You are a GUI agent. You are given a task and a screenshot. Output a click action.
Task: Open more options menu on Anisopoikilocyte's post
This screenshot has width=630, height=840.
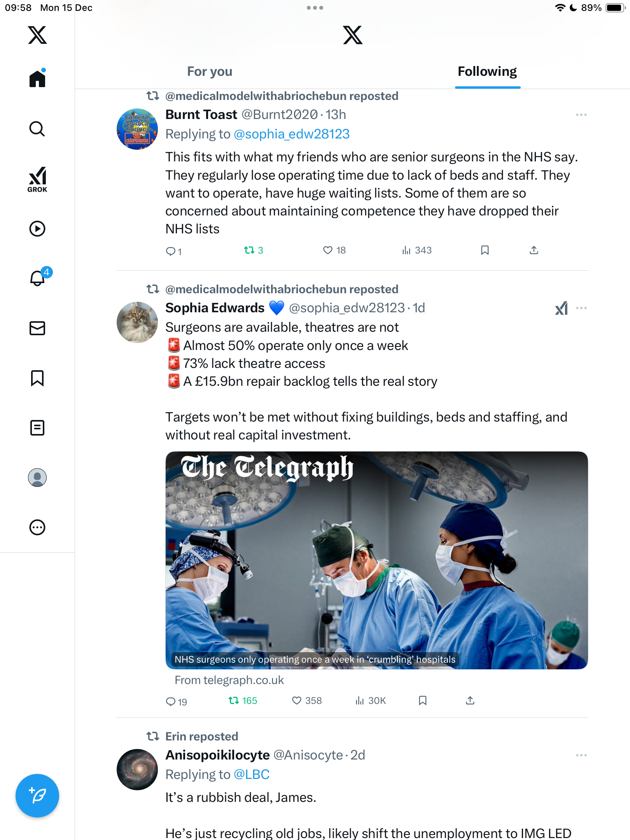(x=581, y=755)
